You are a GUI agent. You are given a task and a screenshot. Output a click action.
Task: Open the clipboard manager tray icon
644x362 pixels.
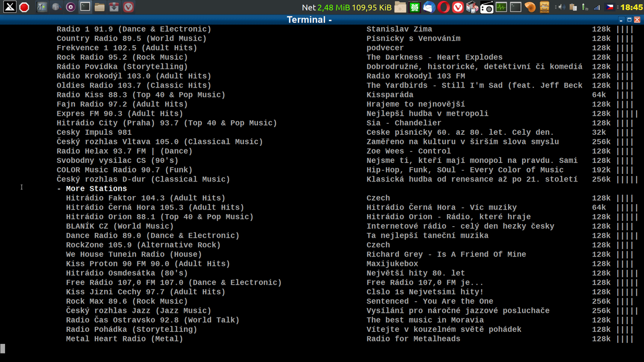(x=573, y=7)
